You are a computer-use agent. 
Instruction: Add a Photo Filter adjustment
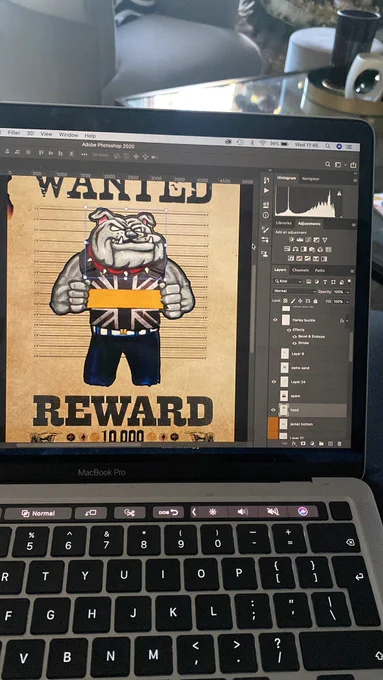point(312,249)
